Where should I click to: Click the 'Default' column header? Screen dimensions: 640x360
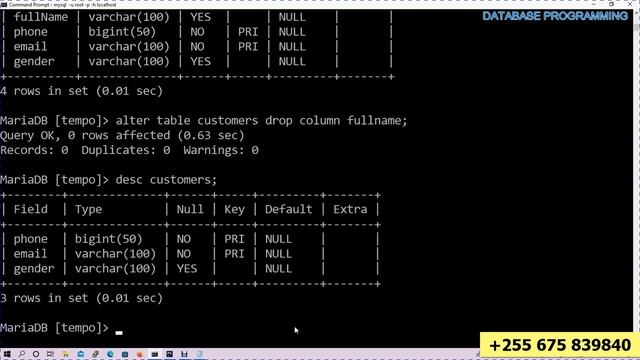(288, 209)
